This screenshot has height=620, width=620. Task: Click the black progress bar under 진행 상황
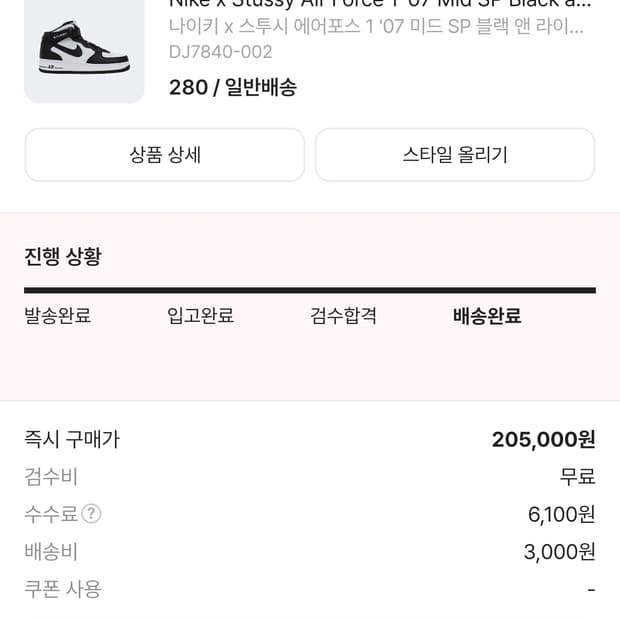pos(310,290)
